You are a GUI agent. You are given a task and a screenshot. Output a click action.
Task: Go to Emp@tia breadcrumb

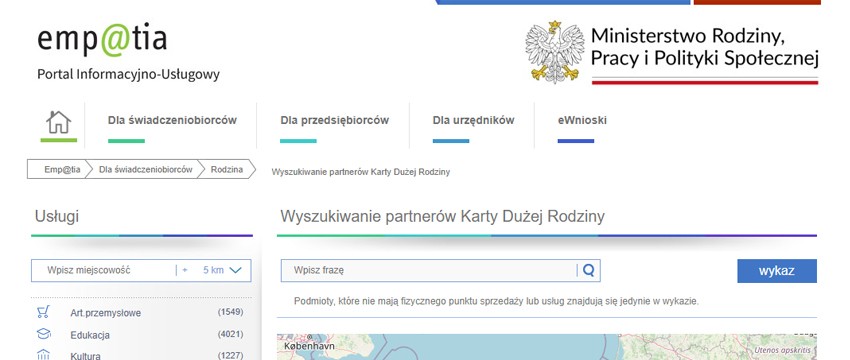62,170
